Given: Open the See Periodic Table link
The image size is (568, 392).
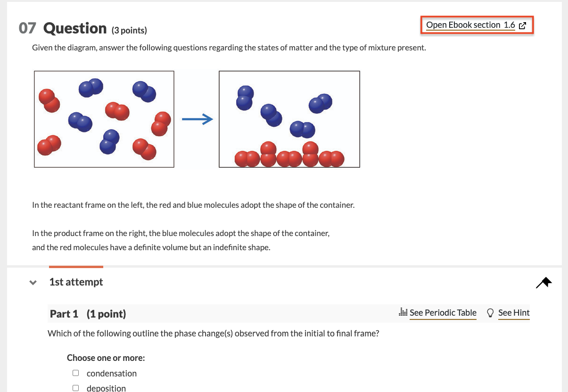Looking at the screenshot, I should [443, 313].
